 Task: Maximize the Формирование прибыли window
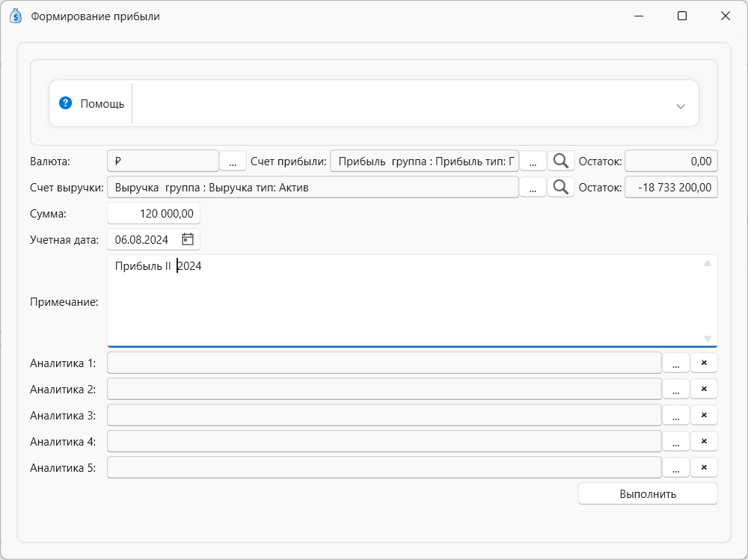(x=682, y=16)
